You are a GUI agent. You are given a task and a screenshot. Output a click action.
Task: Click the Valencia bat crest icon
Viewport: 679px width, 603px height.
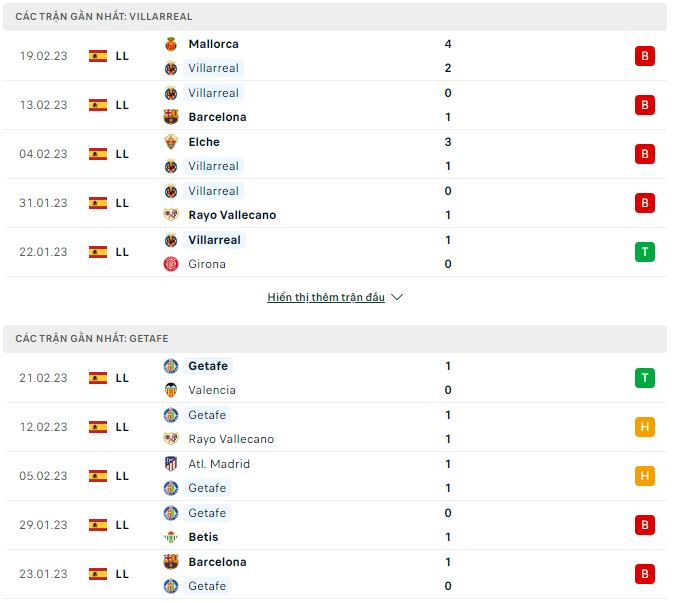pos(171,390)
